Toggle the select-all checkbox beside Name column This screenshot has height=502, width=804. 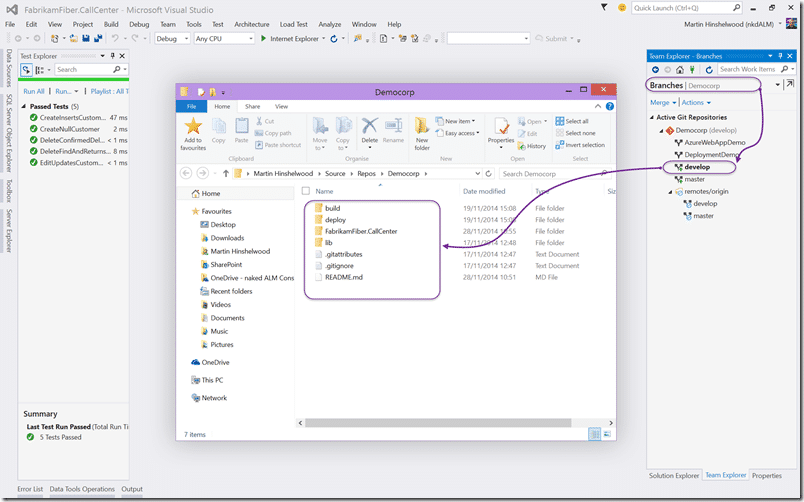(306, 191)
